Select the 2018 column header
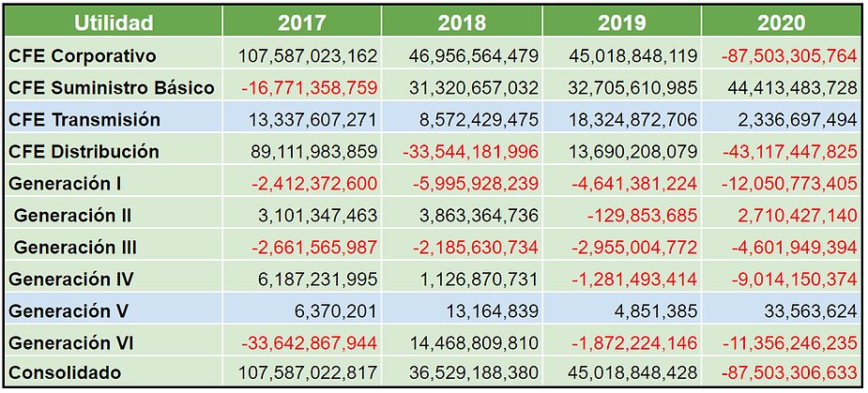This screenshot has width=868, height=393. (462, 23)
